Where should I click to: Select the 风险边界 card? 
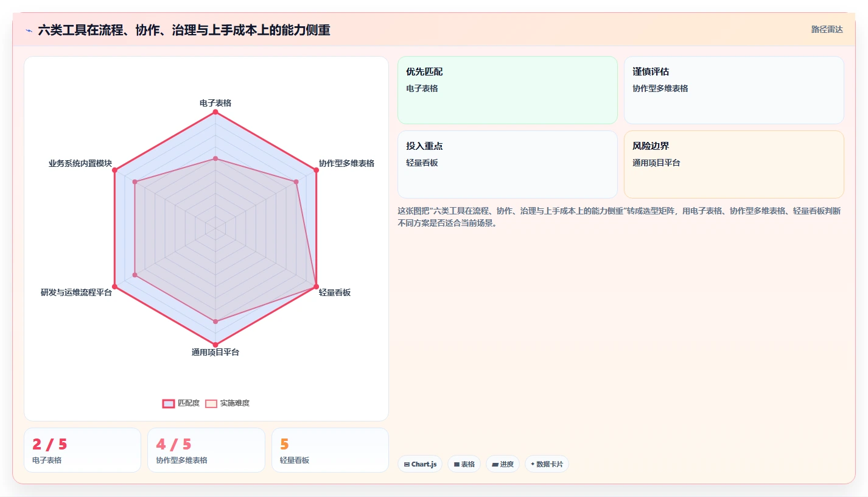[x=734, y=164]
